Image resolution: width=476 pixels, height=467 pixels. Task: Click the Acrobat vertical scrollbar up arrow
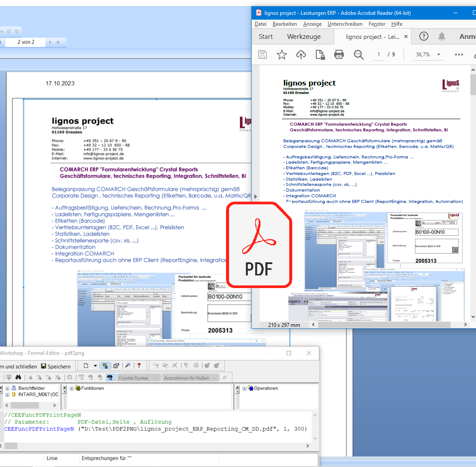tap(473, 70)
